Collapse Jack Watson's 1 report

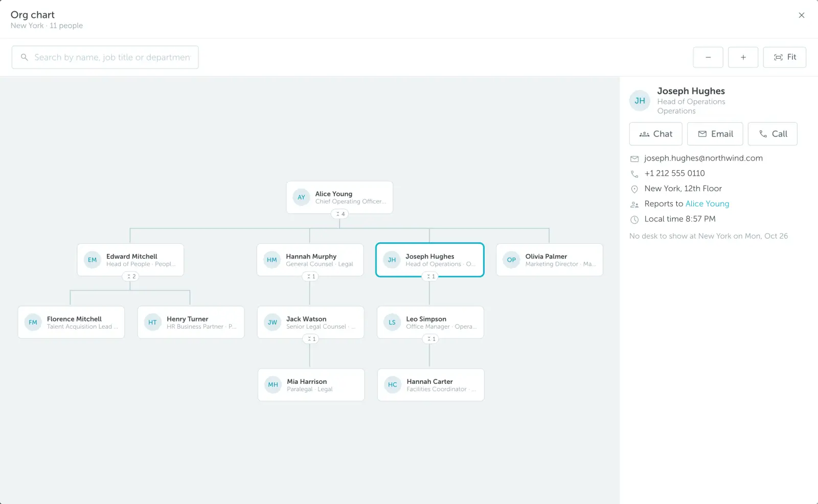point(311,339)
